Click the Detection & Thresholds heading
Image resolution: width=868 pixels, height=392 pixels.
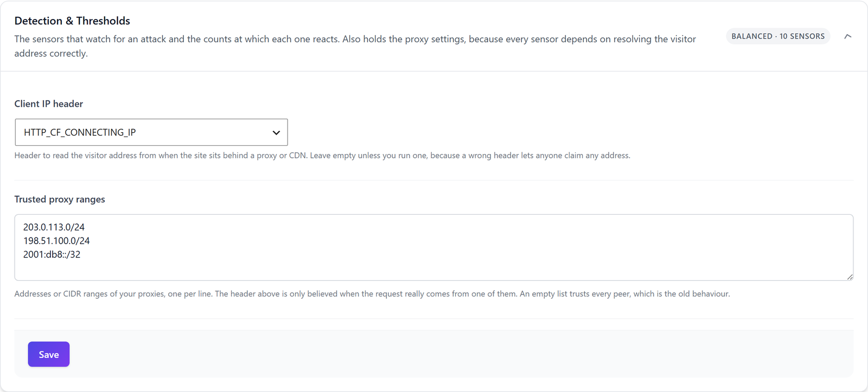[72, 21]
